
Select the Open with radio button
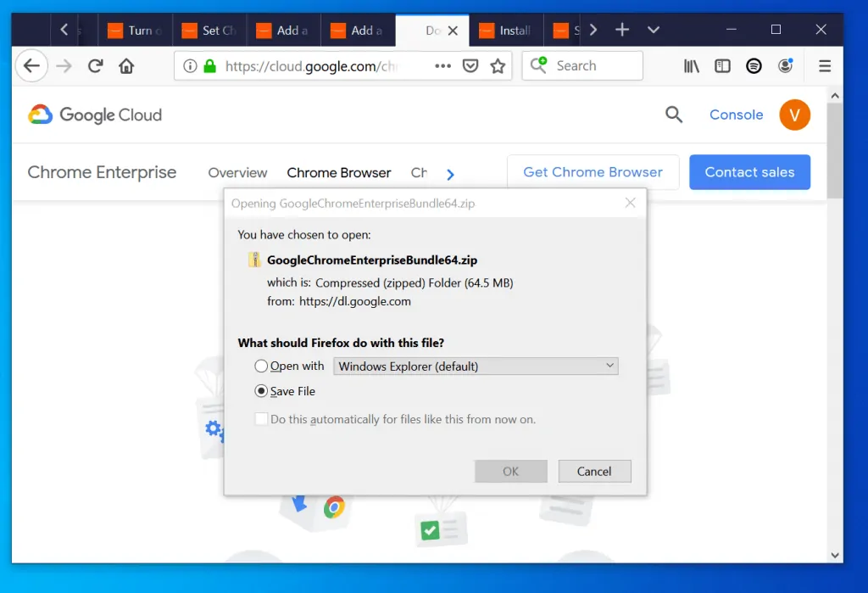tap(262, 366)
